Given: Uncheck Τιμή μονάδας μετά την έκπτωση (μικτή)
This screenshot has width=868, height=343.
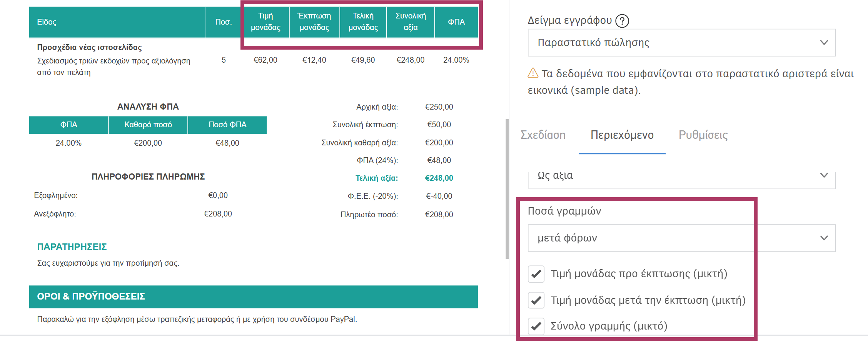Looking at the screenshot, I should tap(536, 300).
